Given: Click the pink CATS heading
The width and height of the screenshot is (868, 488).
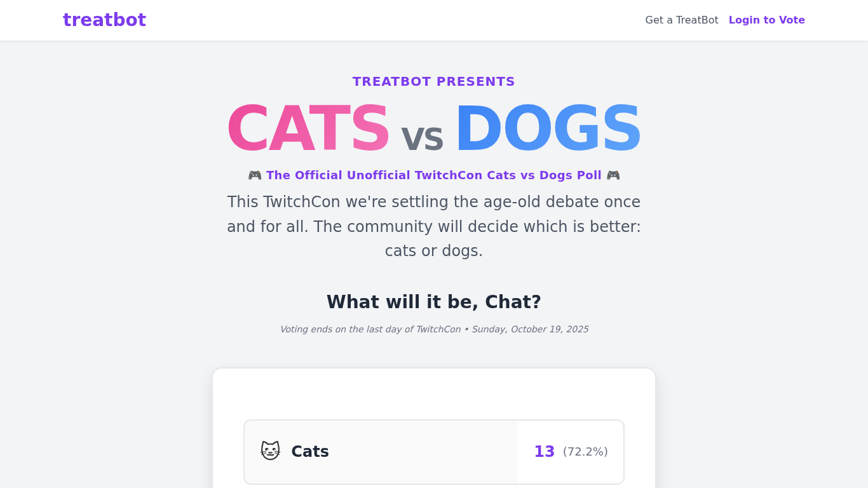Looking at the screenshot, I should click(308, 130).
